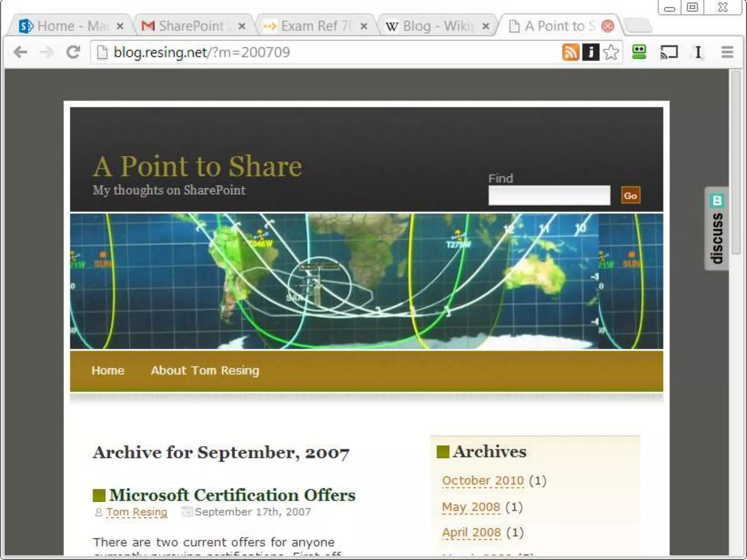Open the Microsoft Certification Offers post

(x=232, y=495)
